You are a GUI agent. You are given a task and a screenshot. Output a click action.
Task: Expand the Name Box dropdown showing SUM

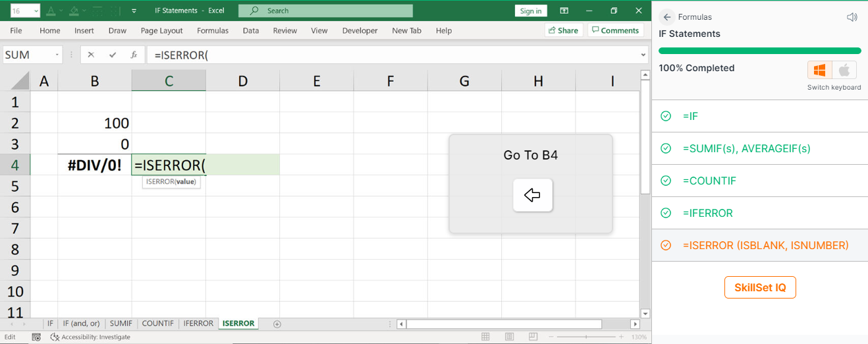point(58,55)
